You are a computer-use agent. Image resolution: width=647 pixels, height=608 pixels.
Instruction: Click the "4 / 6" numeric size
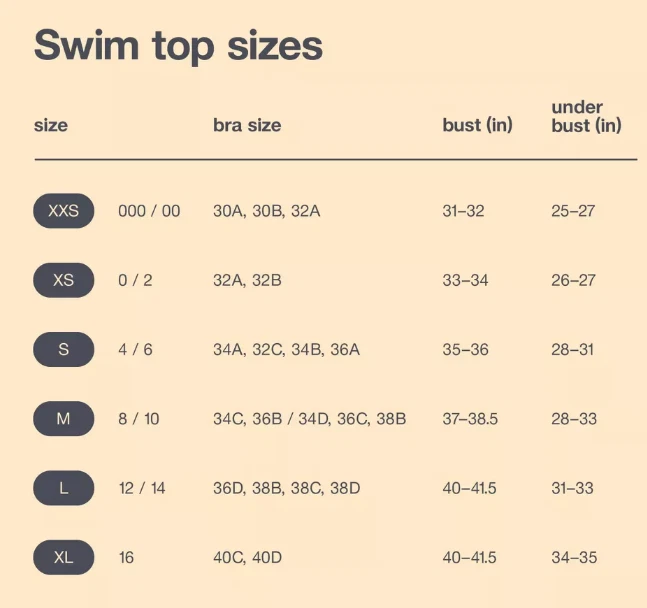click(x=135, y=350)
